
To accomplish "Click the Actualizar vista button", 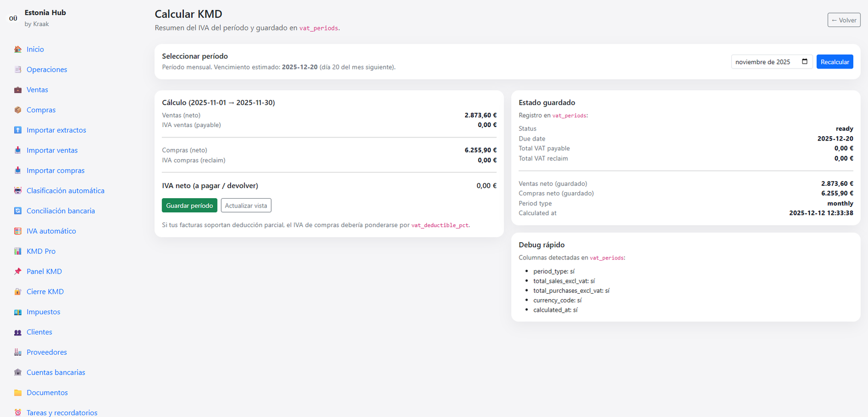I will (246, 206).
